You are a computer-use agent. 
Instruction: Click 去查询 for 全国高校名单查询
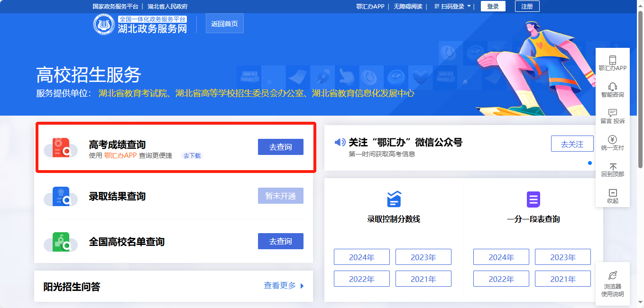[280, 241]
